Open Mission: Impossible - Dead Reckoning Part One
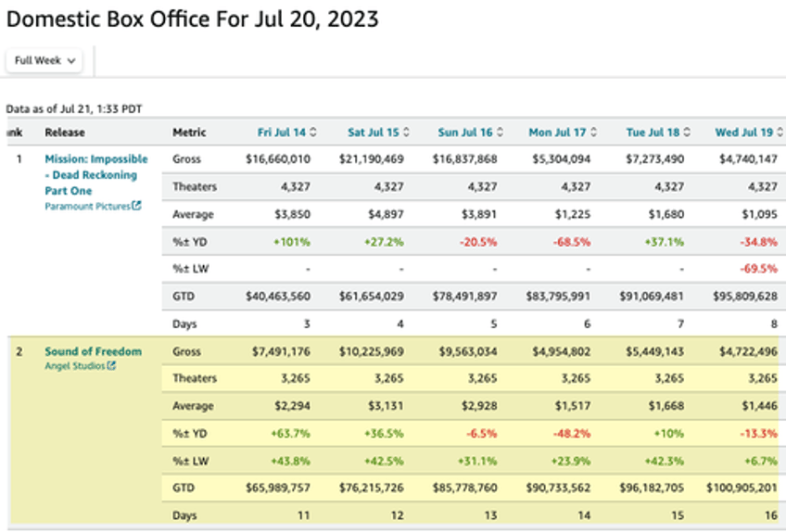The height and width of the screenshot is (532, 786). click(x=95, y=175)
